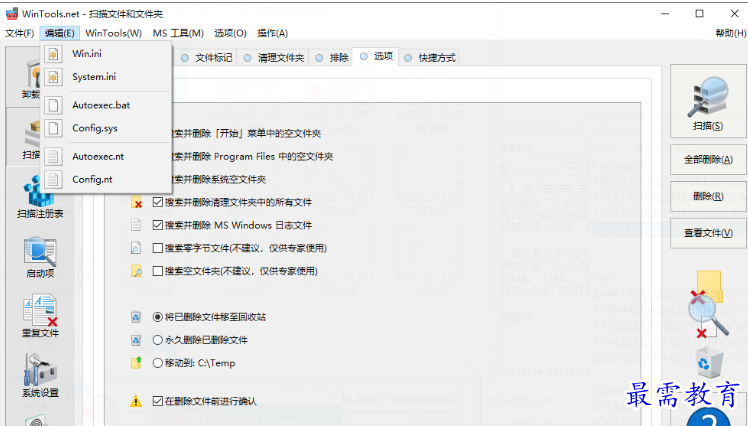Click the 全部删除(A) button
The image size is (748, 426).
point(708,160)
